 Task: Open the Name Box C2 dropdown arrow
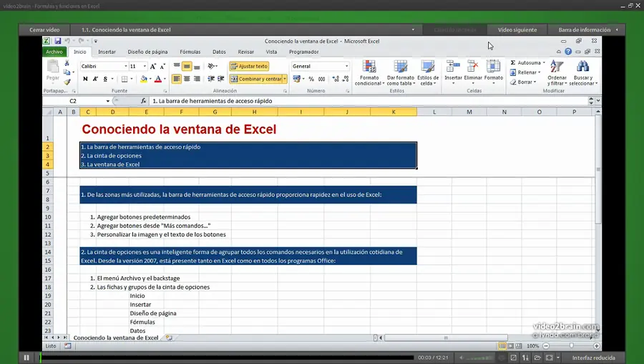[107, 101]
